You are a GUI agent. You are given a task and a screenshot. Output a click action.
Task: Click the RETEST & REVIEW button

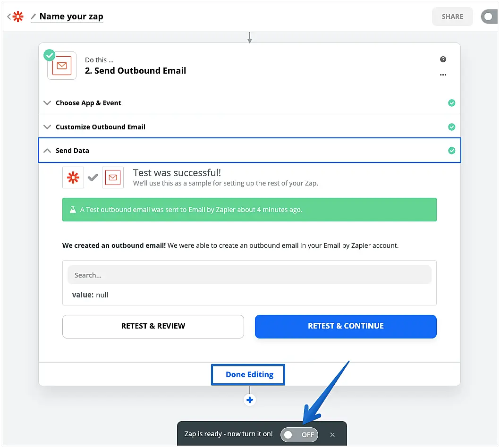tap(153, 327)
